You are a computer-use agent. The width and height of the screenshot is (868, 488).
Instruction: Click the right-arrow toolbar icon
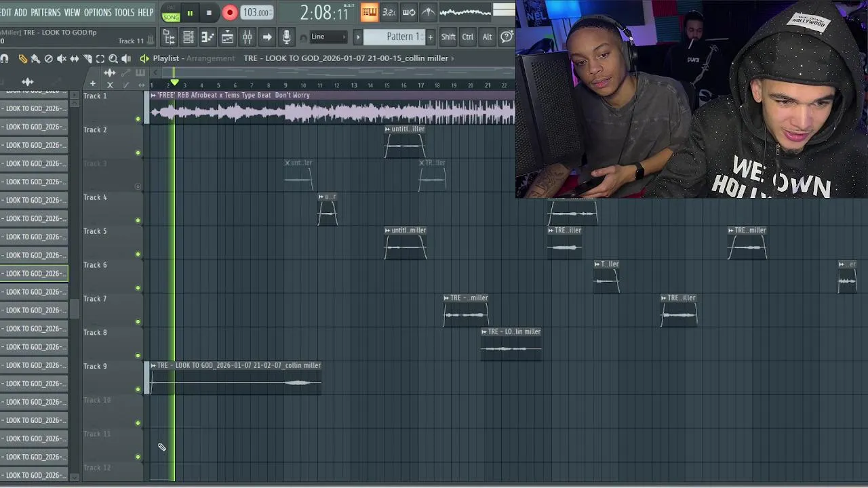click(x=267, y=37)
